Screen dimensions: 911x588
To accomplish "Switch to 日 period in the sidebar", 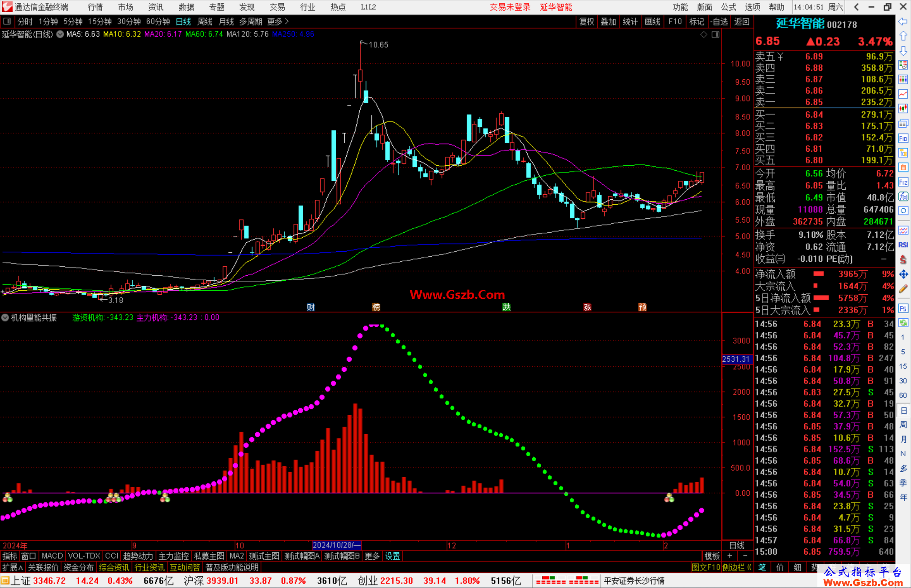I will (x=903, y=410).
